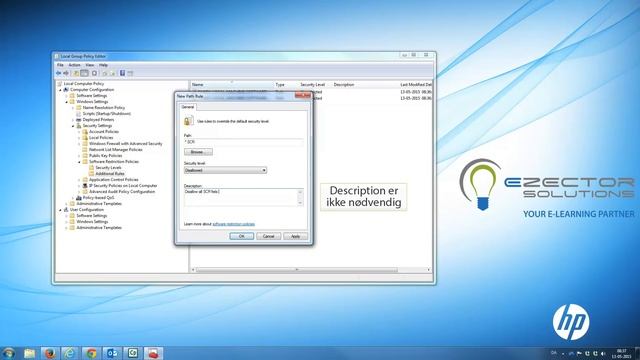Select Additional Rules in the tree
This screenshot has height=360, width=640.
click(x=109, y=174)
